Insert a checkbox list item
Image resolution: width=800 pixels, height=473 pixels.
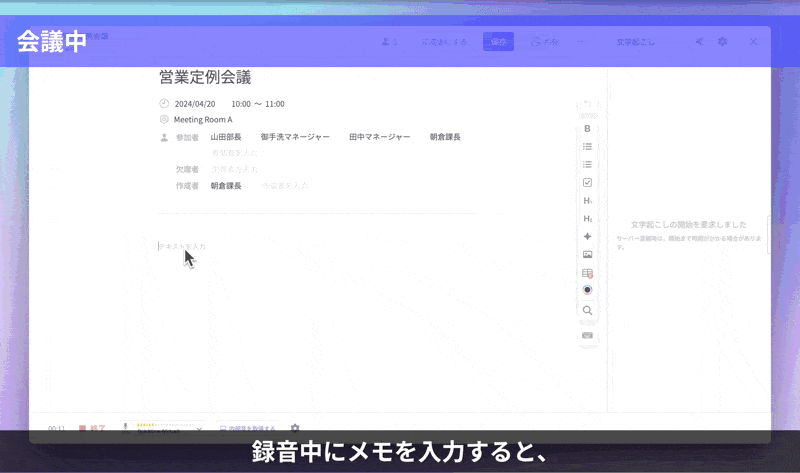point(587,182)
